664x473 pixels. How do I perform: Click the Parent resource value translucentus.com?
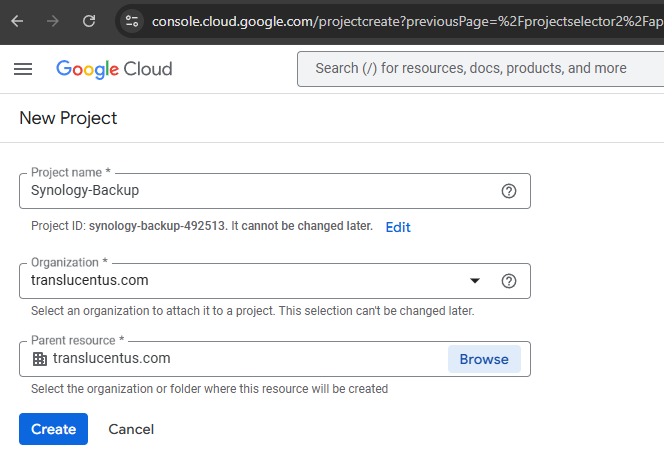click(111, 358)
